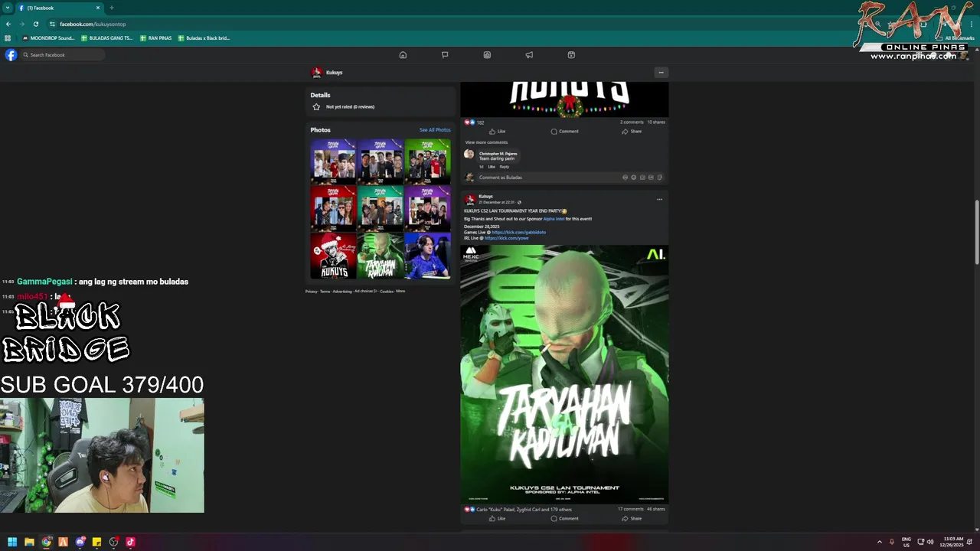The height and width of the screenshot is (551, 980).
Task: Click the address bar URL
Action: click(93, 24)
